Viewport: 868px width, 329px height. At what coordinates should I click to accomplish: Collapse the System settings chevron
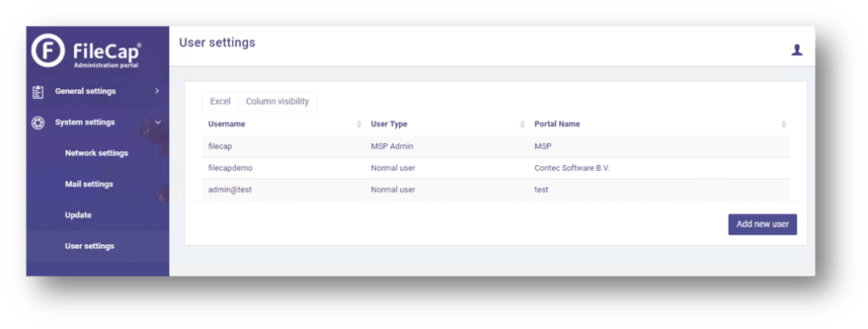(157, 122)
